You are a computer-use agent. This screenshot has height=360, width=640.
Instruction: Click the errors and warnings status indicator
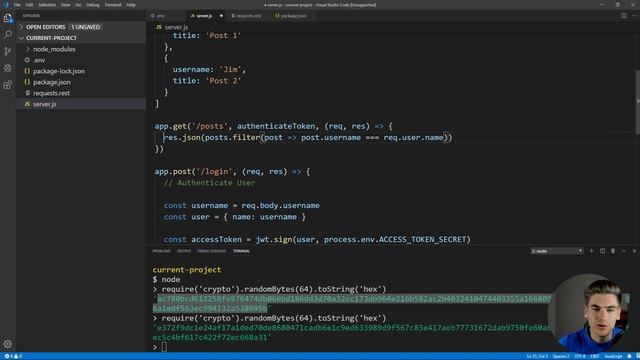pyautogui.click(x=13, y=356)
